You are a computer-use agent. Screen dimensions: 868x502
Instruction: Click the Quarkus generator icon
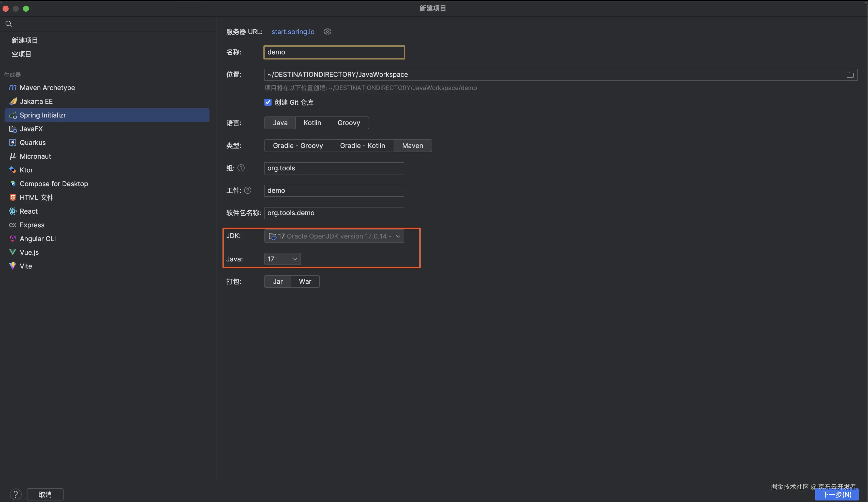pos(13,142)
